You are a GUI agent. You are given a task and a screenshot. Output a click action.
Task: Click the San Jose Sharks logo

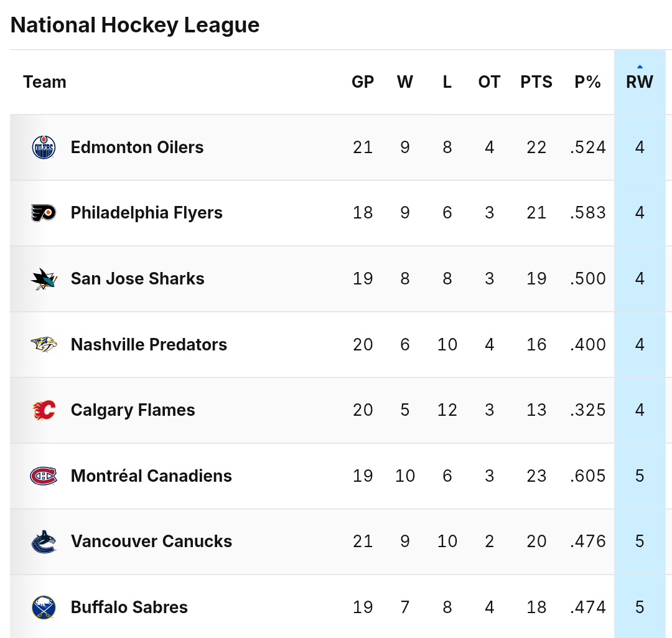click(x=44, y=279)
